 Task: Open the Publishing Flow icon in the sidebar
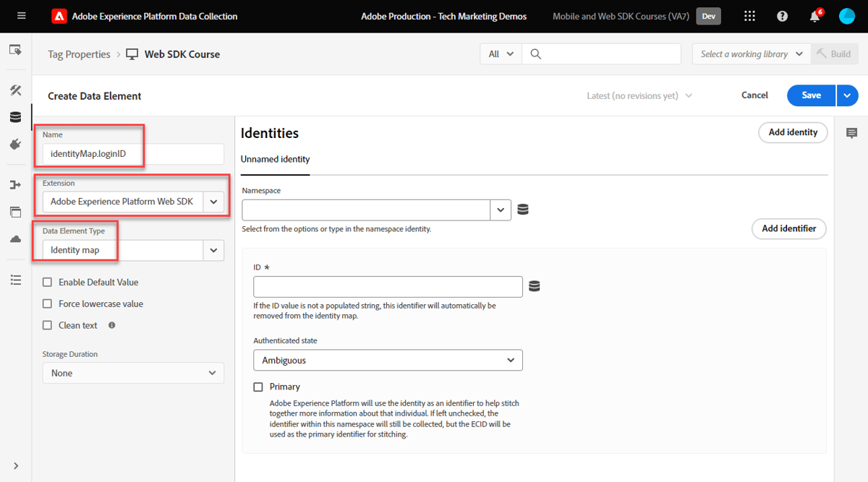coord(16,184)
